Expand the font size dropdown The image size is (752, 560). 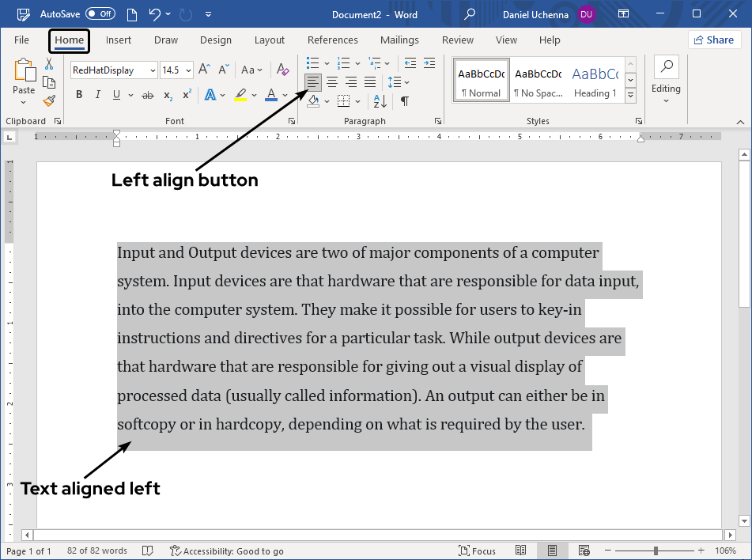click(x=188, y=70)
